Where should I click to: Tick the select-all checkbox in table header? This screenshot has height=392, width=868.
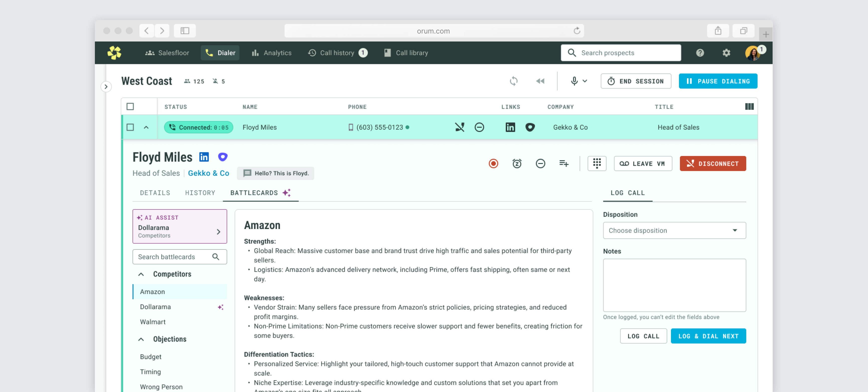(x=130, y=106)
